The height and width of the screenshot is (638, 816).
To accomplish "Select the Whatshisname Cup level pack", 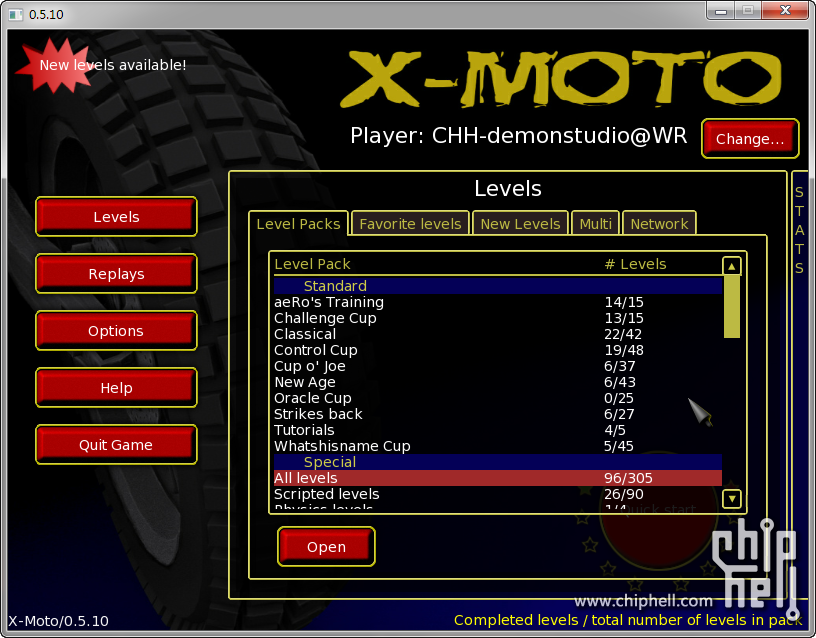I will click(498, 446).
